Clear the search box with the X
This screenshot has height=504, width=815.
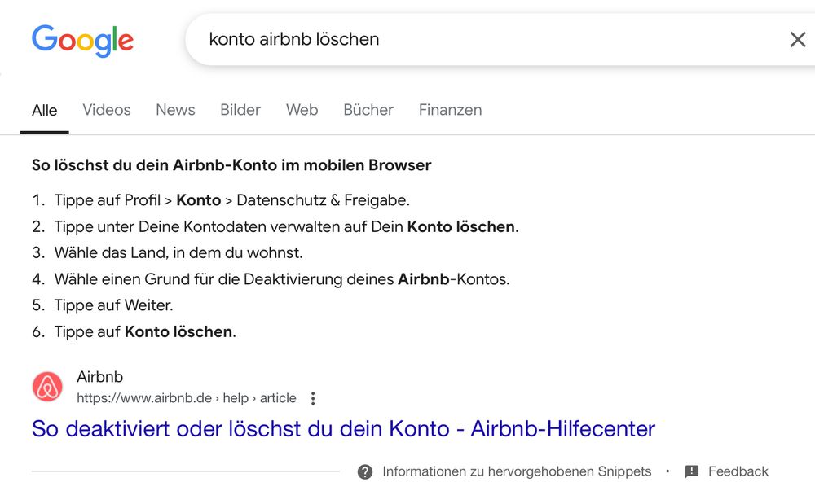[797, 39]
